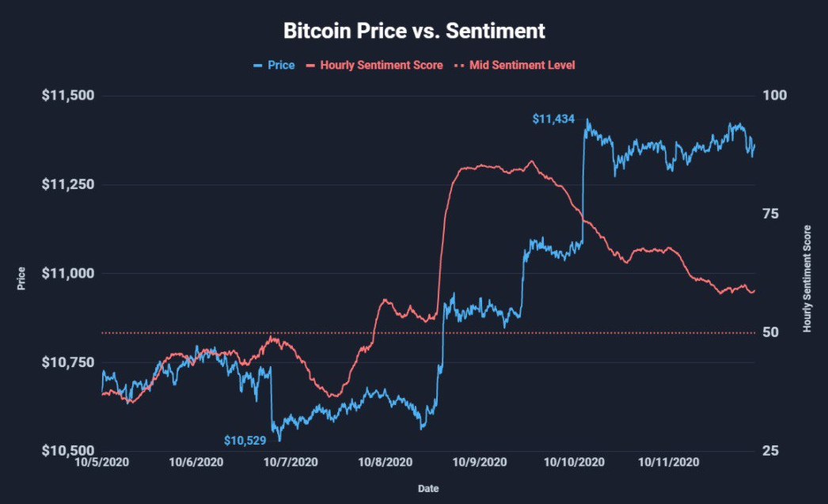Click the vertical Hourly Sentiment Score axis title
The image size is (828, 504).
point(807,275)
